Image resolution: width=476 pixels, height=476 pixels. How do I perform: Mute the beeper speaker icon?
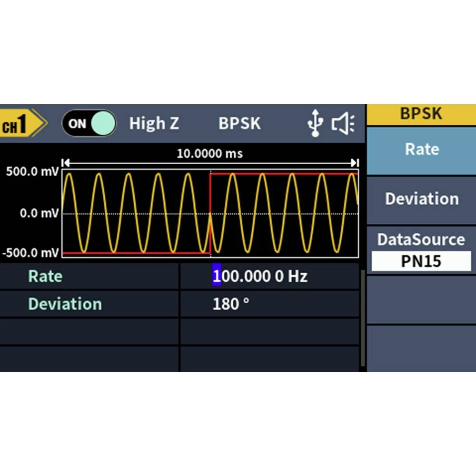click(343, 124)
